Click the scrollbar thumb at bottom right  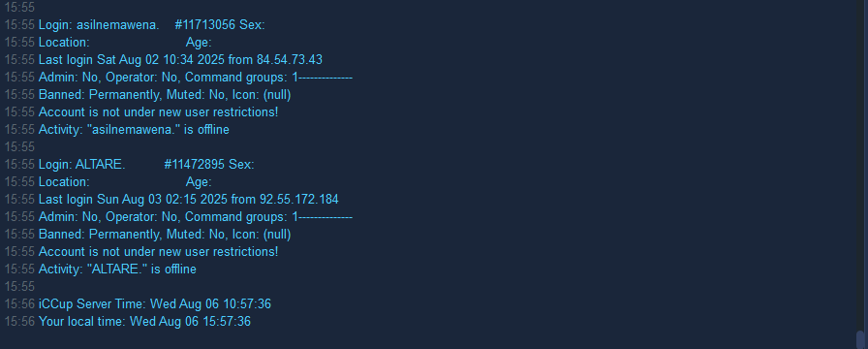click(860, 339)
